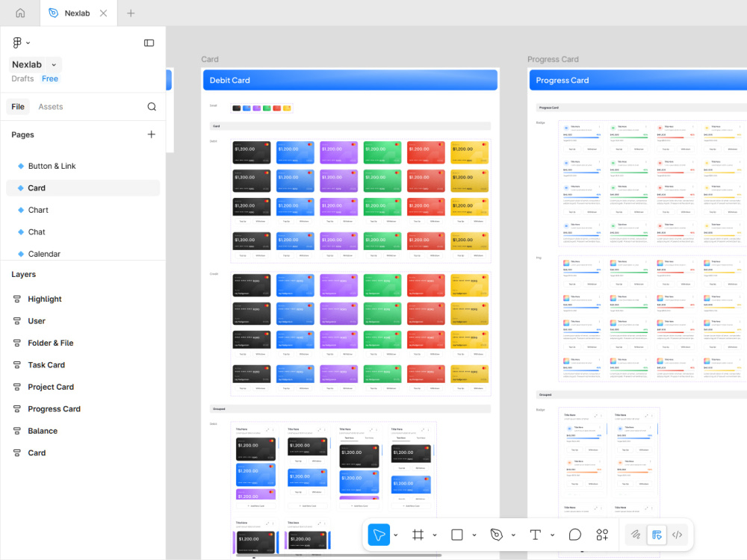Expand the Move tool options arrow
This screenshot has width=747, height=560.
pyautogui.click(x=396, y=535)
